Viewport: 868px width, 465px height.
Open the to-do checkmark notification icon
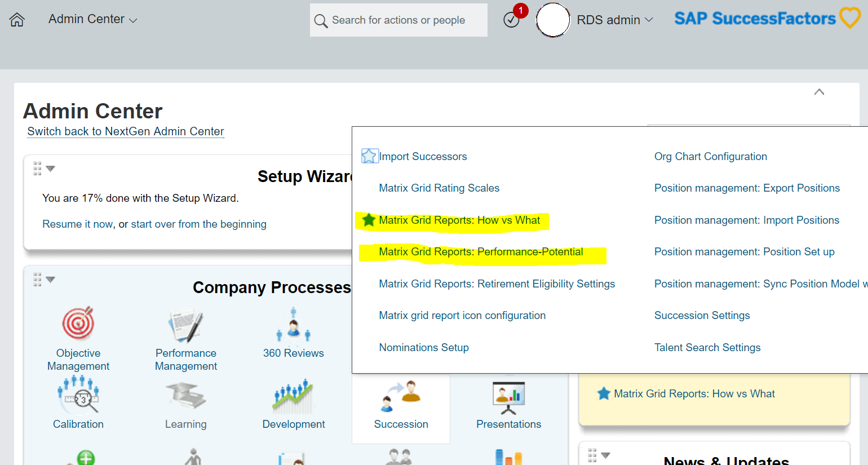pyautogui.click(x=511, y=20)
